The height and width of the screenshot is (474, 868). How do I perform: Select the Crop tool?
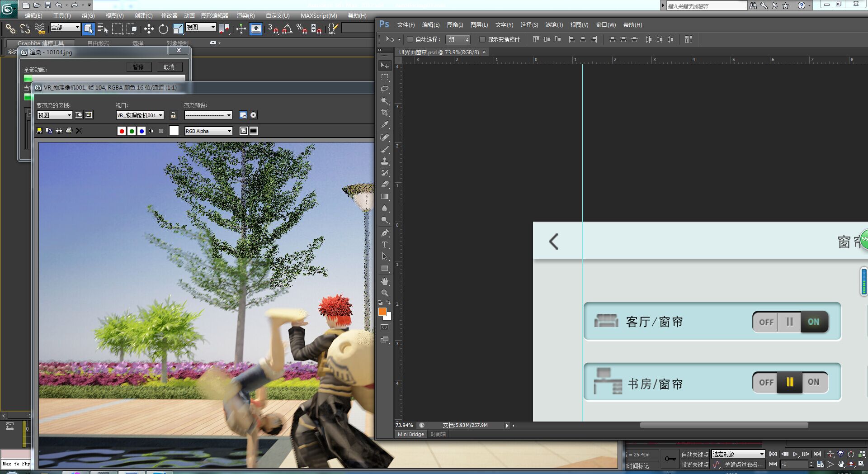pyautogui.click(x=385, y=113)
